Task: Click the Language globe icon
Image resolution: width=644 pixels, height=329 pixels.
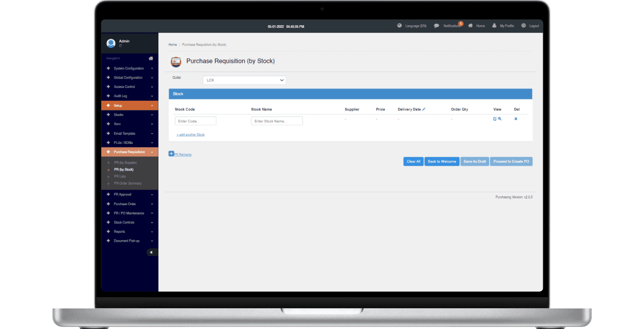Action: (399, 25)
